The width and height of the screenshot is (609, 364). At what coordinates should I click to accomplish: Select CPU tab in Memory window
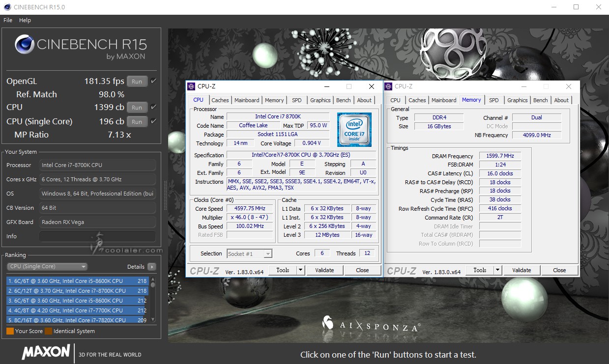396,100
